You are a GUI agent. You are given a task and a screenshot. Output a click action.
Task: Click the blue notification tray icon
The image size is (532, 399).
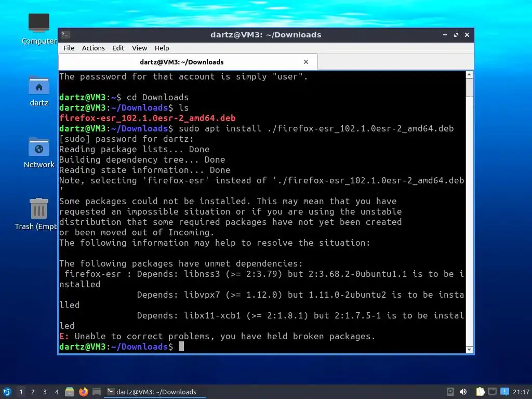pyautogui.click(x=504, y=392)
